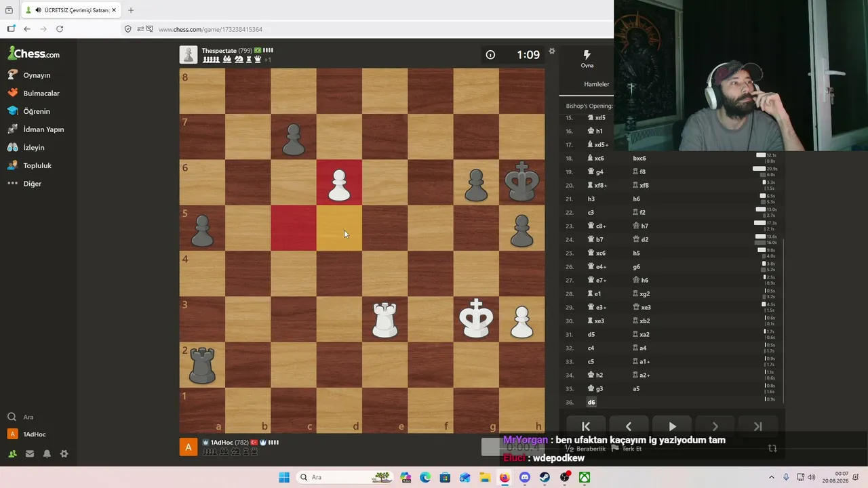Screen dimensions: 868x488
Task: Play the moves automatically
Action: pos(672,426)
